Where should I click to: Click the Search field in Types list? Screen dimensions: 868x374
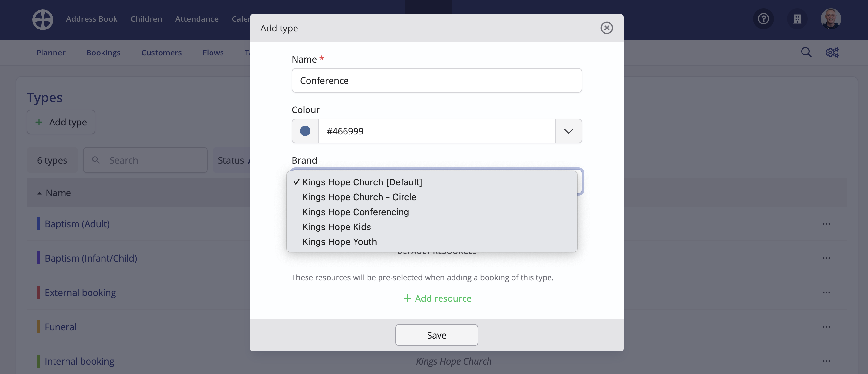145,160
